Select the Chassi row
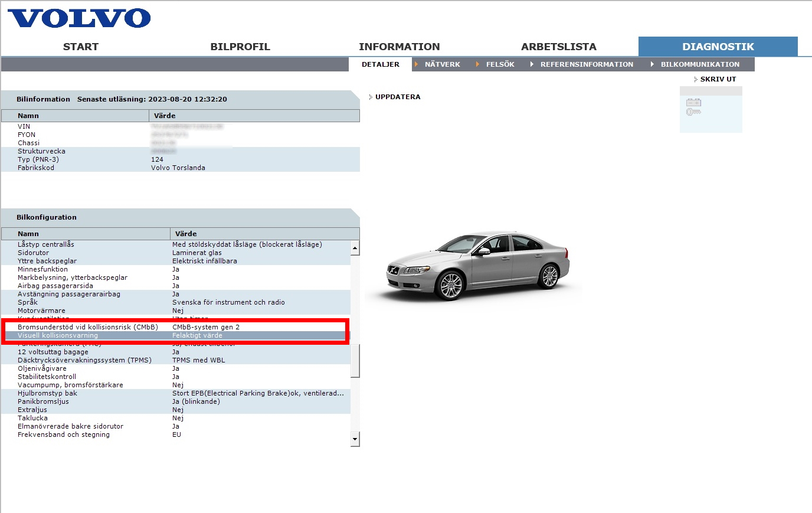The height and width of the screenshot is (513, 812). [x=180, y=143]
